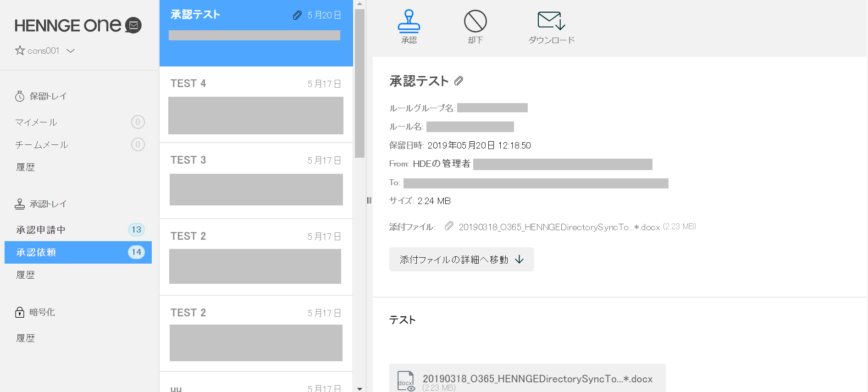
Task: Click attachment paperclip on 承認テスト list item
Action: pos(297,15)
